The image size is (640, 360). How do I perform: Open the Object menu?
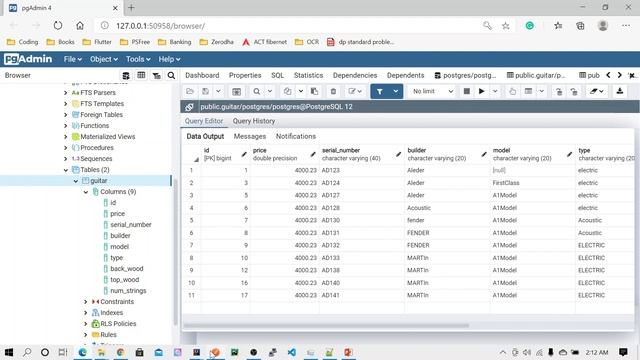[x=104, y=59]
